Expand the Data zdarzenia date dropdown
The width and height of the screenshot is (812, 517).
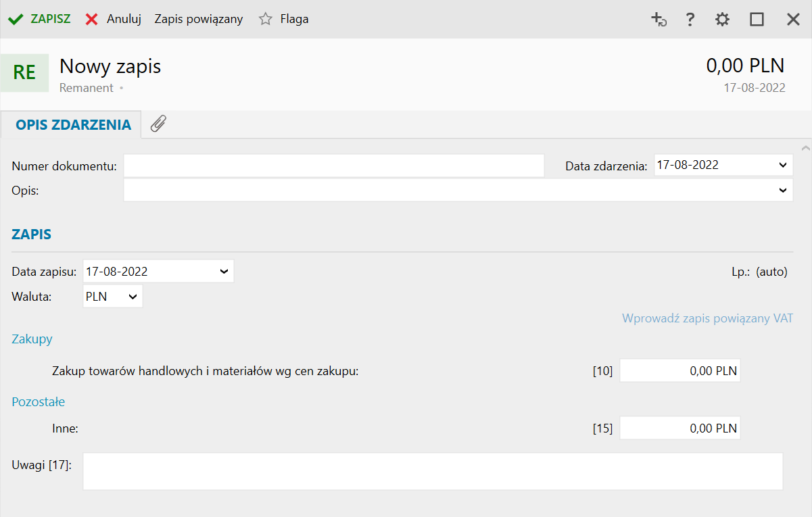tap(783, 165)
